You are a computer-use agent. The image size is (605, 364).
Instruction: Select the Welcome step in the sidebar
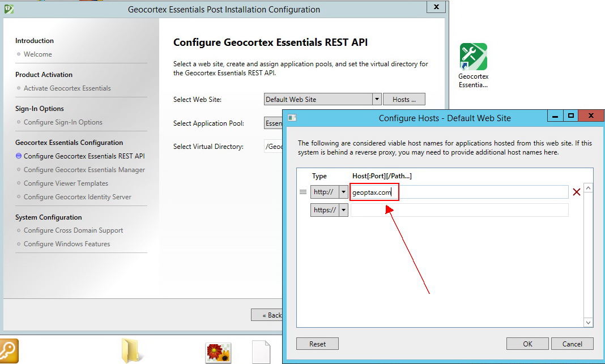[x=37, y=54]
